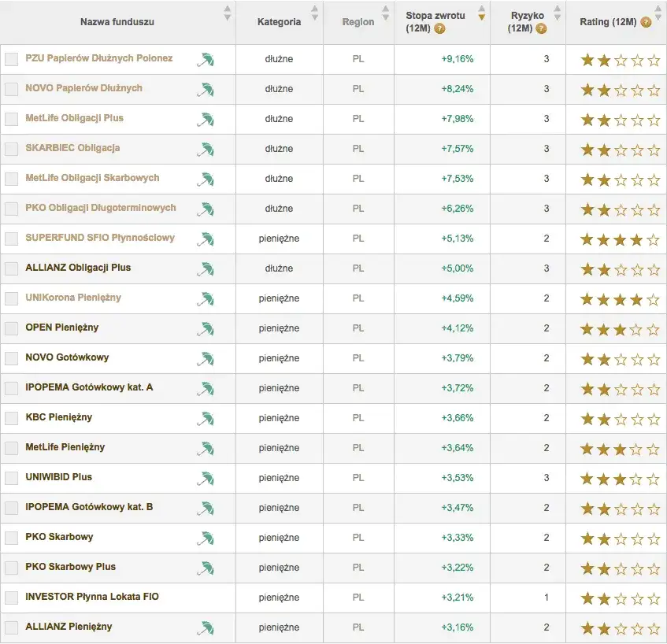Click umbrella icon for NOVO Papierów Dłużnych
The image size is (667, 644).
(206, 90)
